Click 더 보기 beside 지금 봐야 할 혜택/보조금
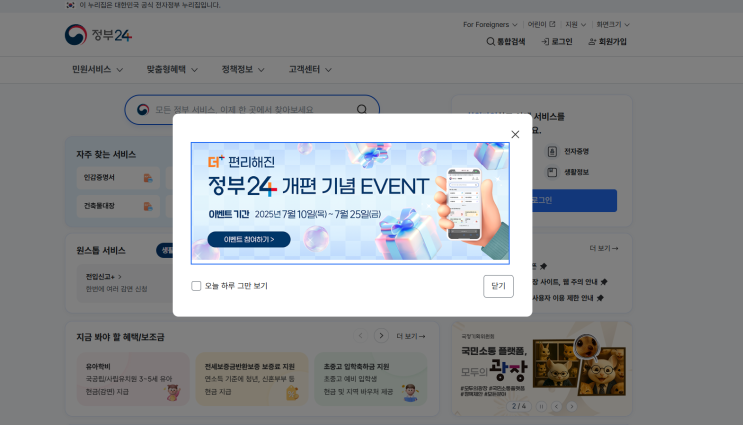This screenshot has width=743, height=425. tap(410, 336)
